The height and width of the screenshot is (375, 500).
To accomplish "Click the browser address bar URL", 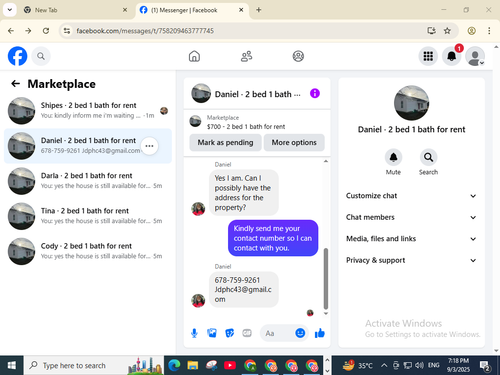I will [x=145, y=31].
